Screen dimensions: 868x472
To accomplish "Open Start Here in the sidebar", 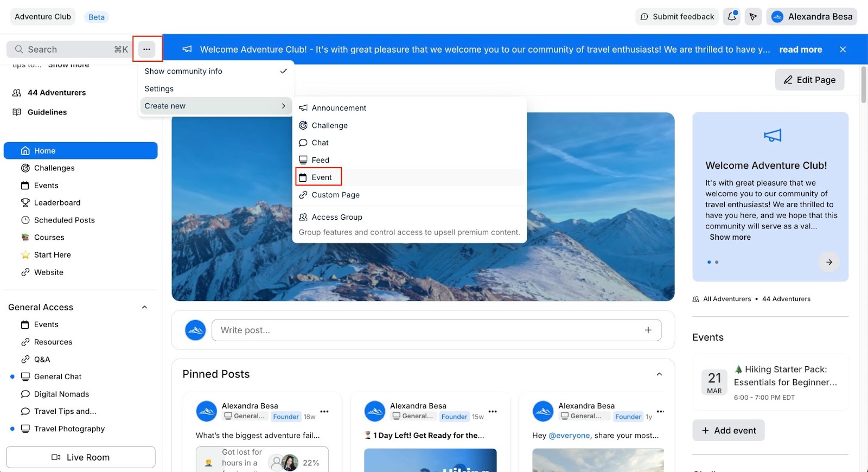I will coord(80,255).
